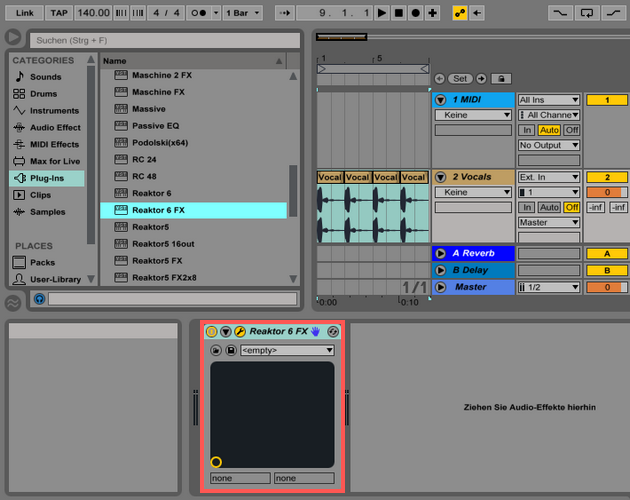Click the Play transport button

pyautogui.click(x=382, y=13)
